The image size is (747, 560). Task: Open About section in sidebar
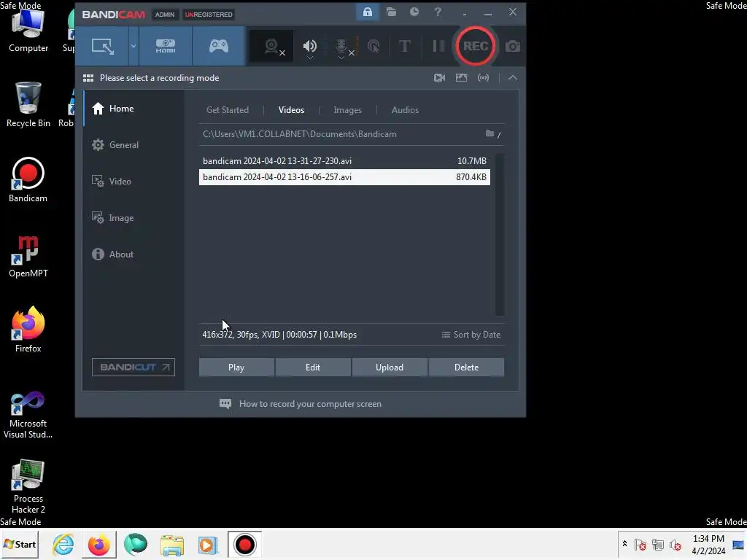coord(133,254)
